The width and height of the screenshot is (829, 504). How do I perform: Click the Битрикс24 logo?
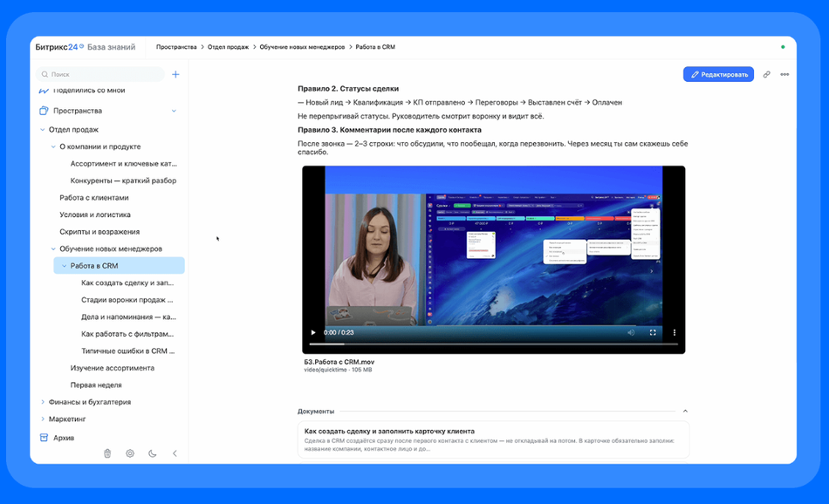(59, 47)
